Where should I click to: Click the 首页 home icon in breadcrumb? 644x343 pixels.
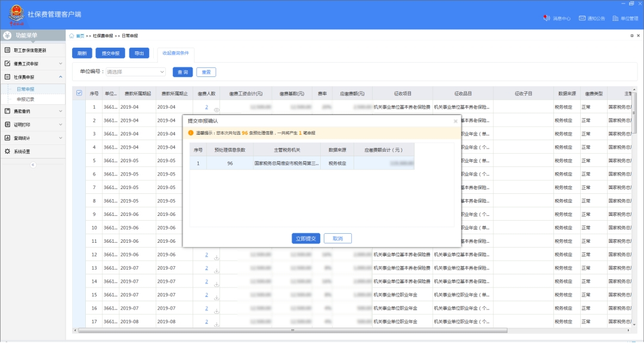pyautogui.click(x=72, y=36)
